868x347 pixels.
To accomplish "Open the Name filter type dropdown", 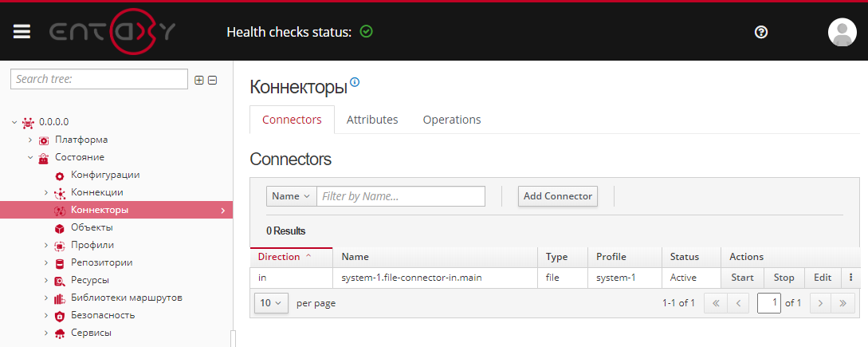I will tap(291, 196).
